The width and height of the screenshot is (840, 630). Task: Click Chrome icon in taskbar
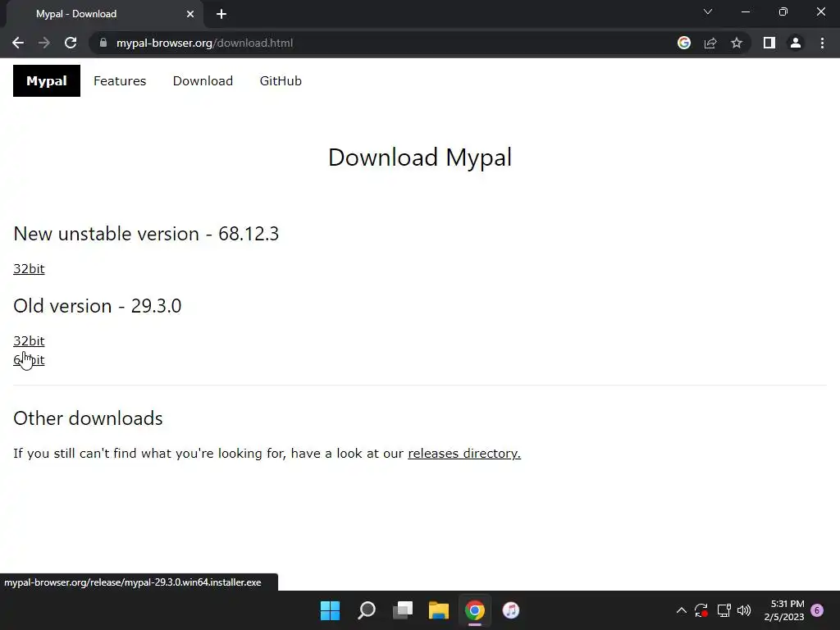(475, 610)
